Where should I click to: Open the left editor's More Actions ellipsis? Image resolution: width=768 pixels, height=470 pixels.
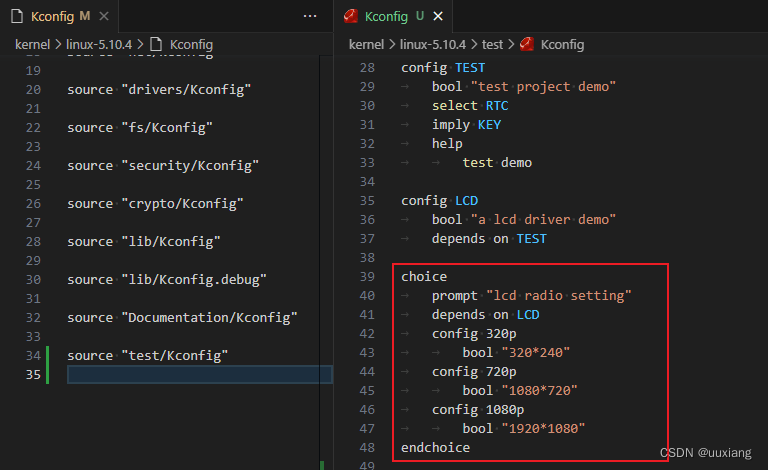[310, 16]
